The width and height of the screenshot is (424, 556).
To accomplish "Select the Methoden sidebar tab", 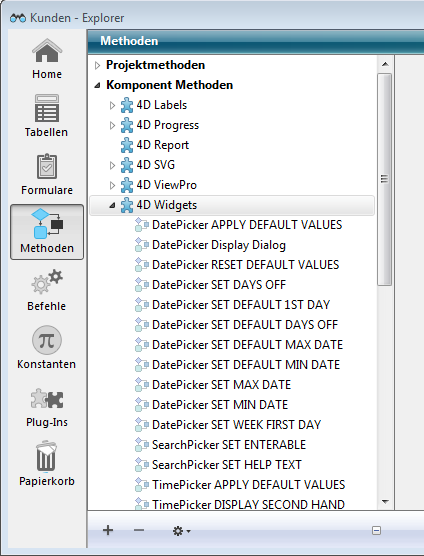I will [47, 232].
